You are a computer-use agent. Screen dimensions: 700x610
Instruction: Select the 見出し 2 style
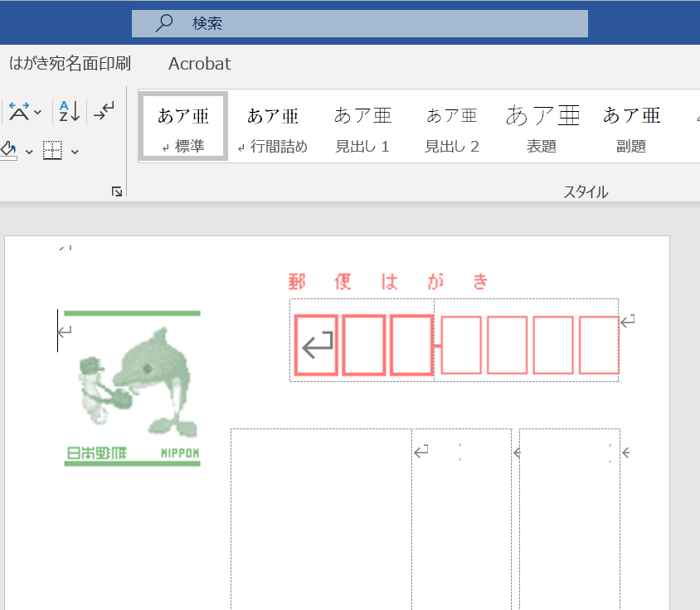click(452, 126)
